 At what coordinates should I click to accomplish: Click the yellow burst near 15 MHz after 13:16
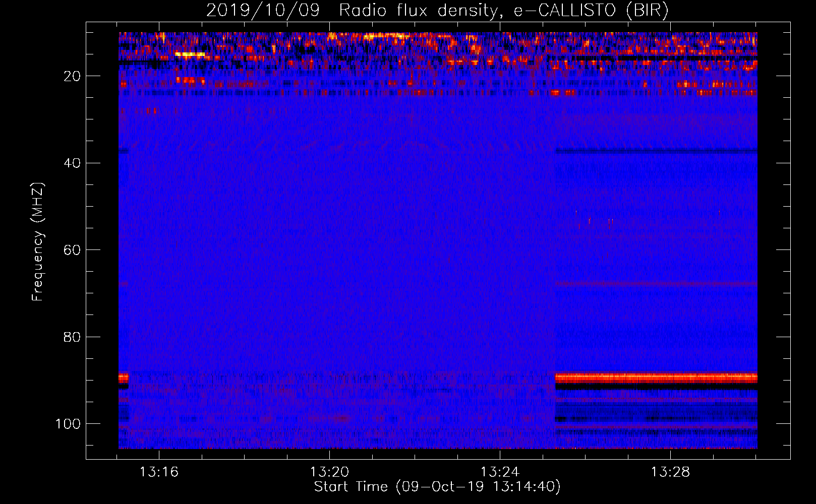pyautogui.click(x=190, y=54)
